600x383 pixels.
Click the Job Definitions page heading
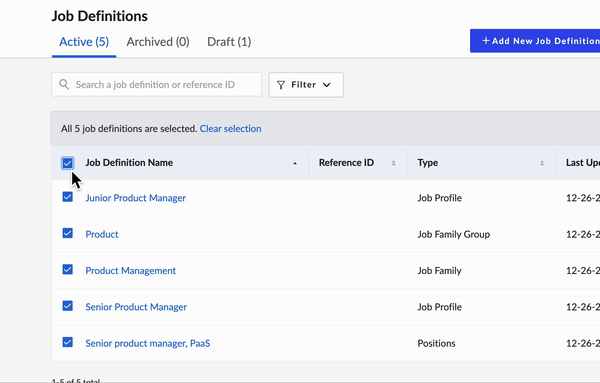[x=99, y=16]
